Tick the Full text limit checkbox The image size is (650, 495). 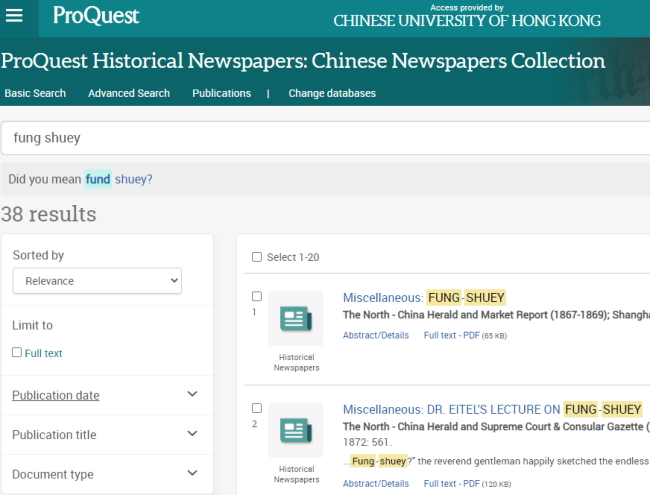coord(17,352)
